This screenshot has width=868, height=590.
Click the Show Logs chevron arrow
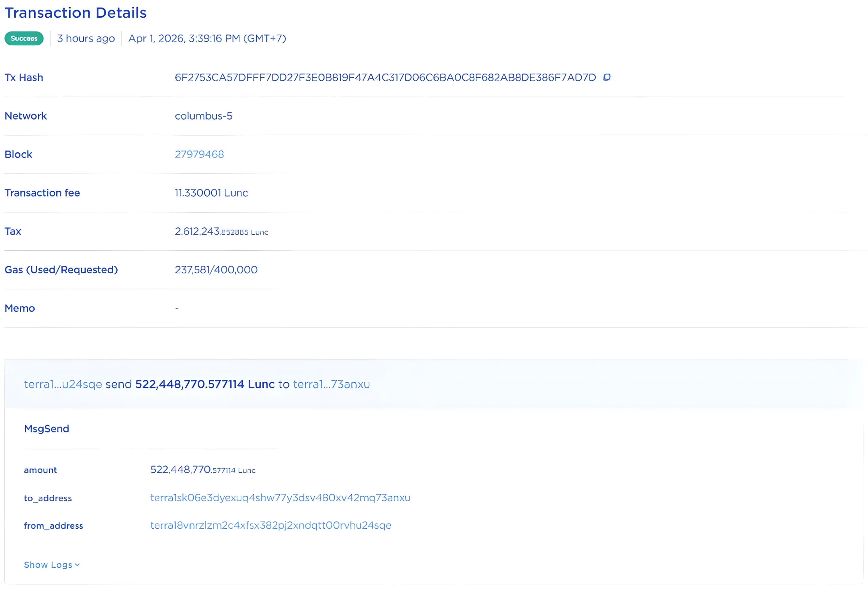(77, 565)
